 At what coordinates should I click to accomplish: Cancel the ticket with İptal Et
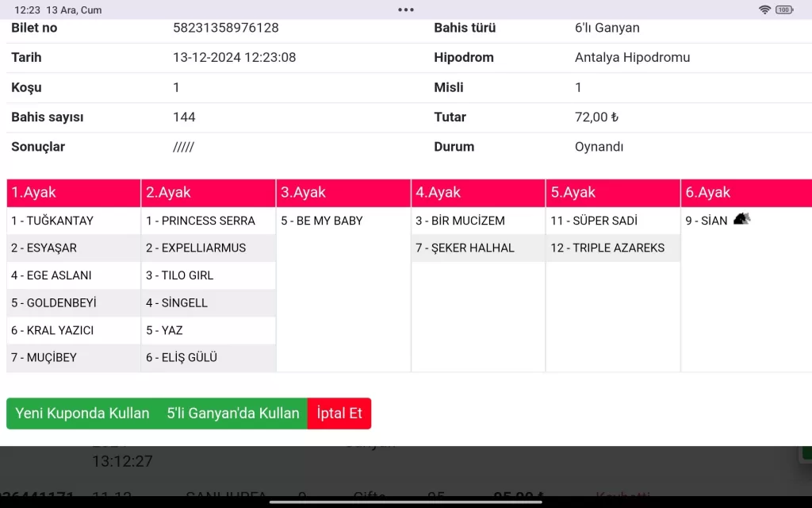(339, 414)
